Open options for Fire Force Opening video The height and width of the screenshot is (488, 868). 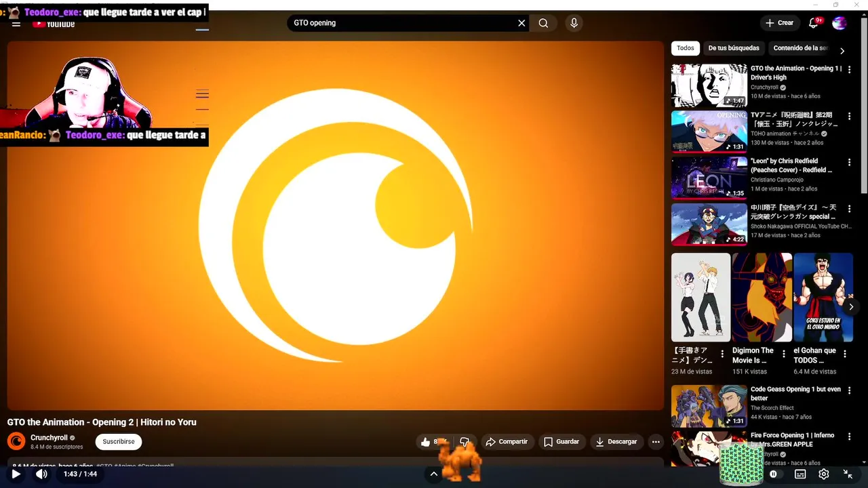point(849,436)
